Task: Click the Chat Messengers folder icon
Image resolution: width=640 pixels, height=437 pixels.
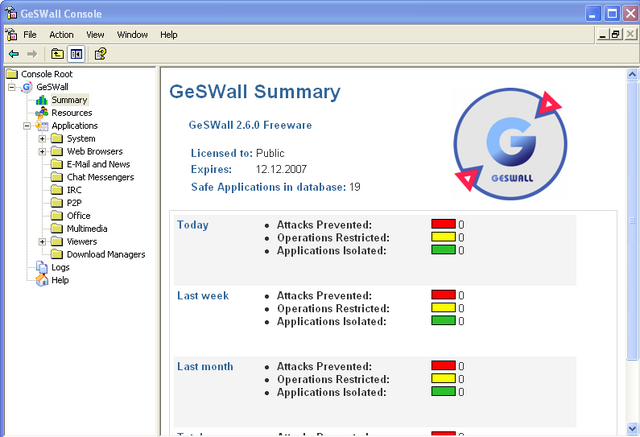Action: pyautogui.click(x=57, y=177)
